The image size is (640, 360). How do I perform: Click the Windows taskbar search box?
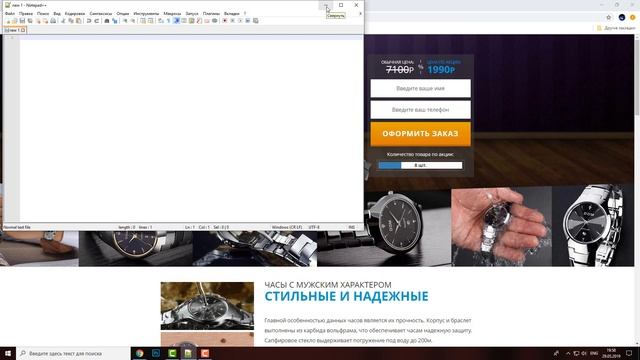73,353
